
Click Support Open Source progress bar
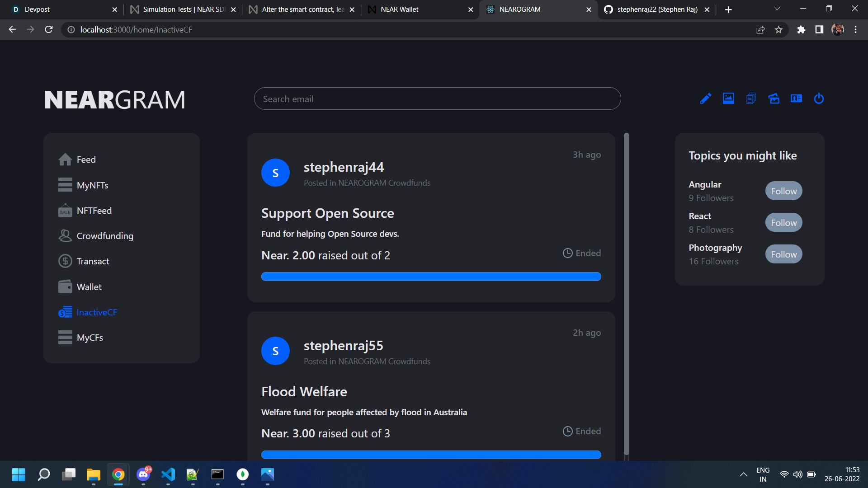[x=431, y=277]
